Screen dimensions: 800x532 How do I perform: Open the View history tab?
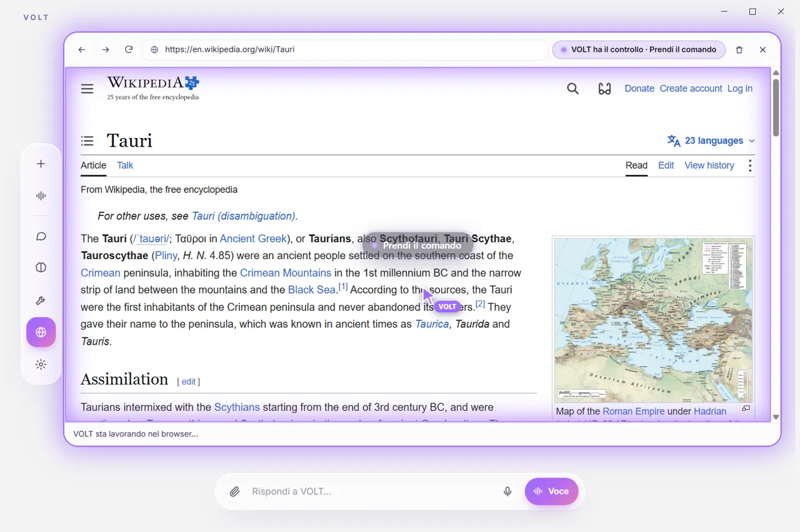point(709,165)
